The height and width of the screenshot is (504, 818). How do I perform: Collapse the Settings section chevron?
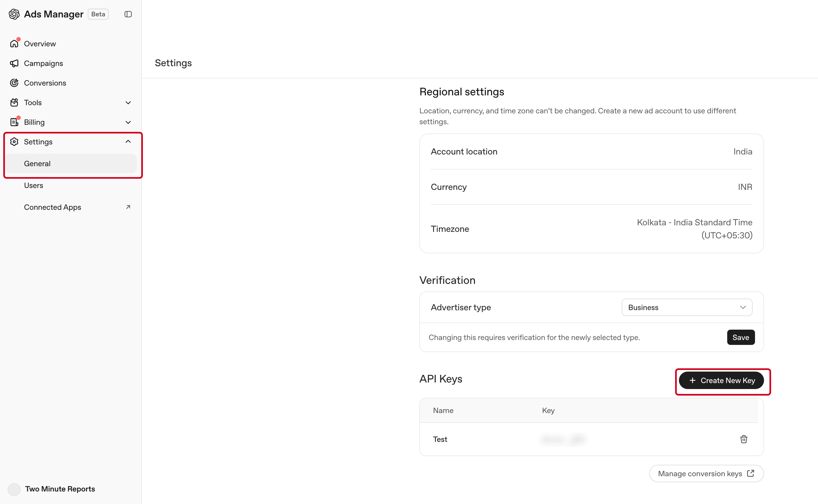coord(128,142)
